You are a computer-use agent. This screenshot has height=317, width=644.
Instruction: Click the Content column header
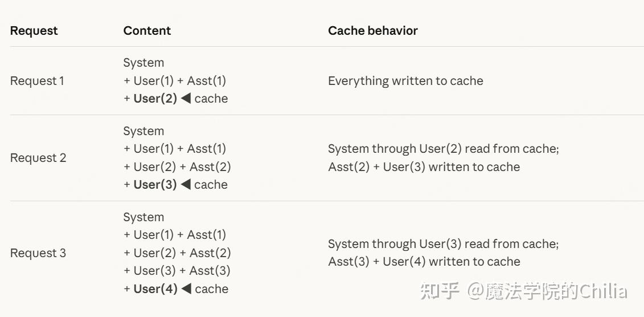(147, 31)
